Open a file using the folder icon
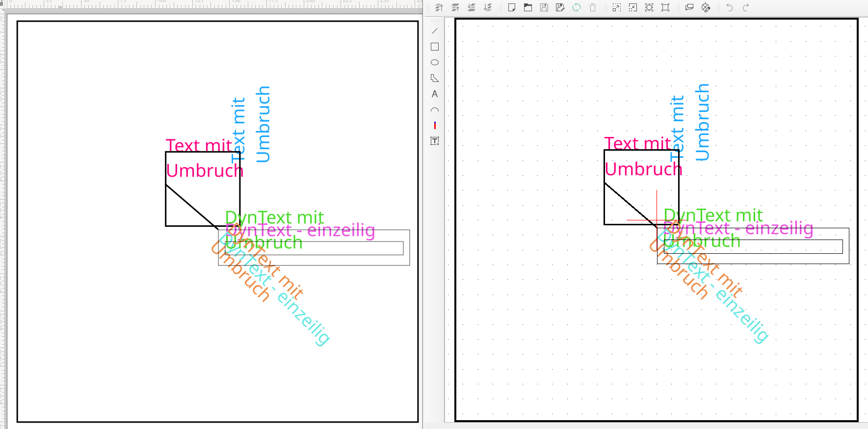Screen dimensions: 868x429 click(x=528, y=7)
